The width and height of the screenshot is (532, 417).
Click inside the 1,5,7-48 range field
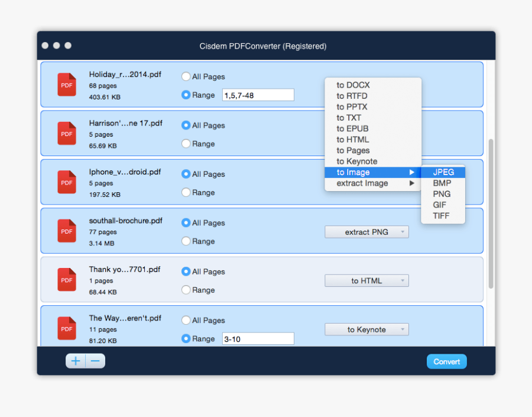point(257,95)
